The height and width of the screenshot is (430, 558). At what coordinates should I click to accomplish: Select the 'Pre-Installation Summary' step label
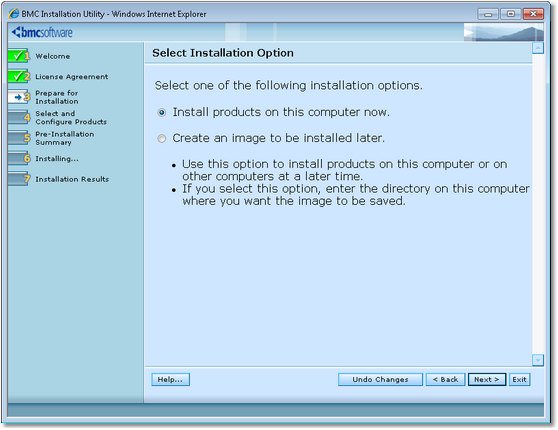65,138
